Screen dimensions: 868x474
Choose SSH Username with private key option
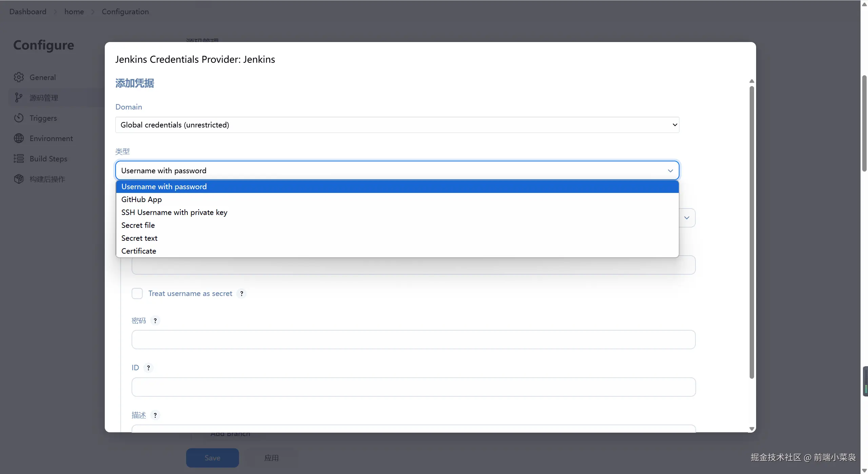(x=174, y=213)
